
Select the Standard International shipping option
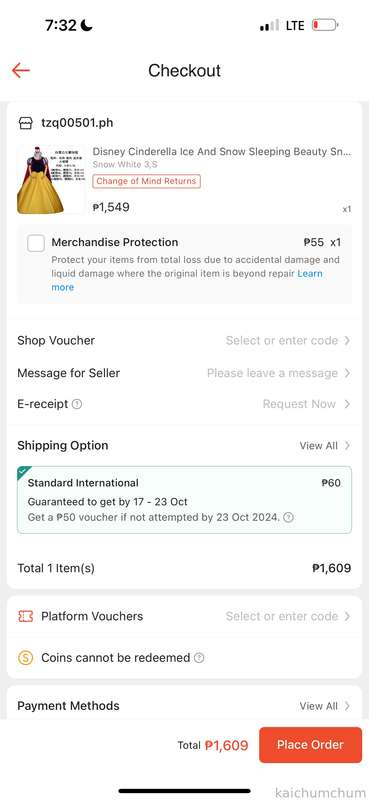tap(184, 500)
